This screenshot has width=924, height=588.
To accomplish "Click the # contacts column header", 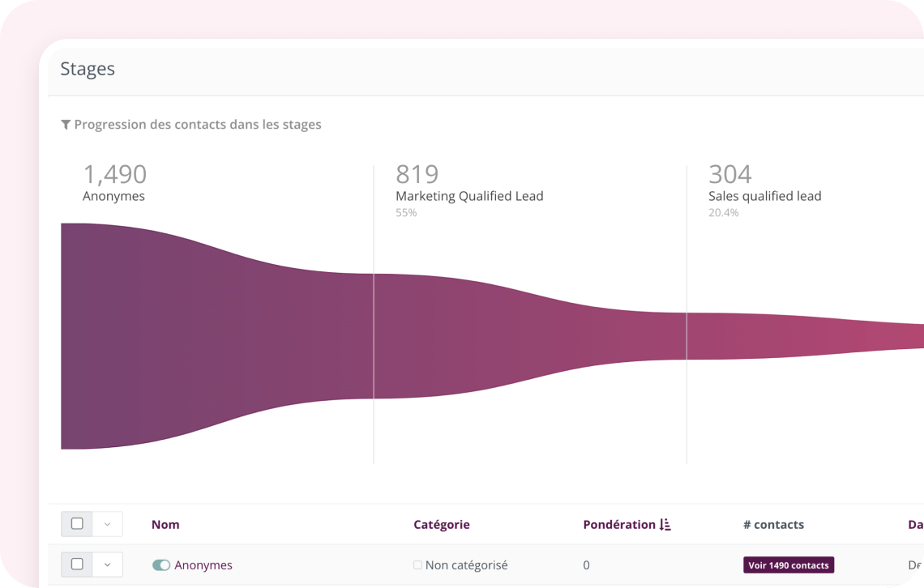I will coord(773,525).
